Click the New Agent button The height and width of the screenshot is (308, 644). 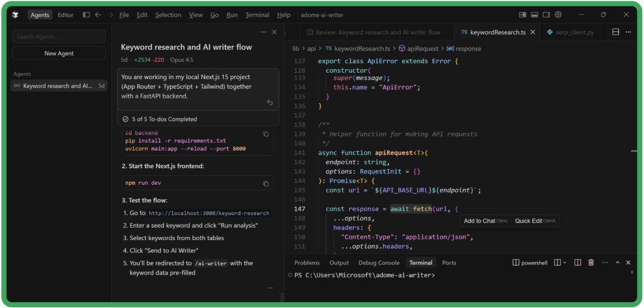59,54
